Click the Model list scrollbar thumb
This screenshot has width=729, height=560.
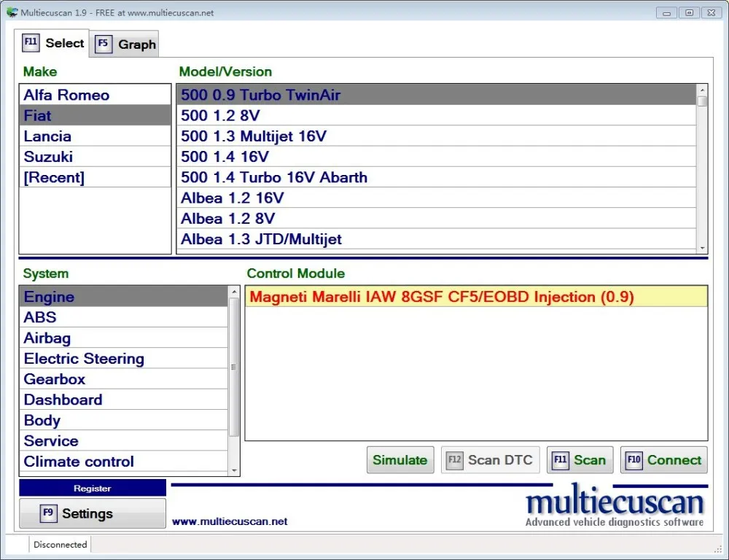[702, 101]
